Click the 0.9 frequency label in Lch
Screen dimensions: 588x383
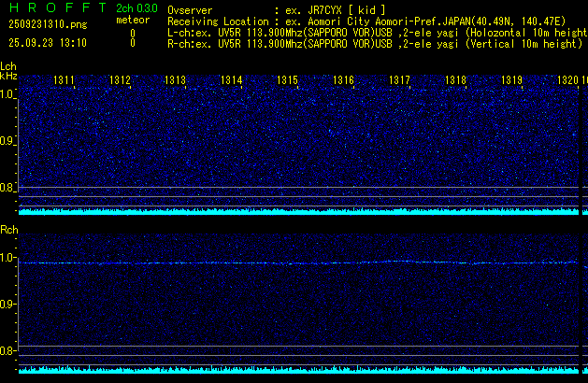click(x=7, y=141)
